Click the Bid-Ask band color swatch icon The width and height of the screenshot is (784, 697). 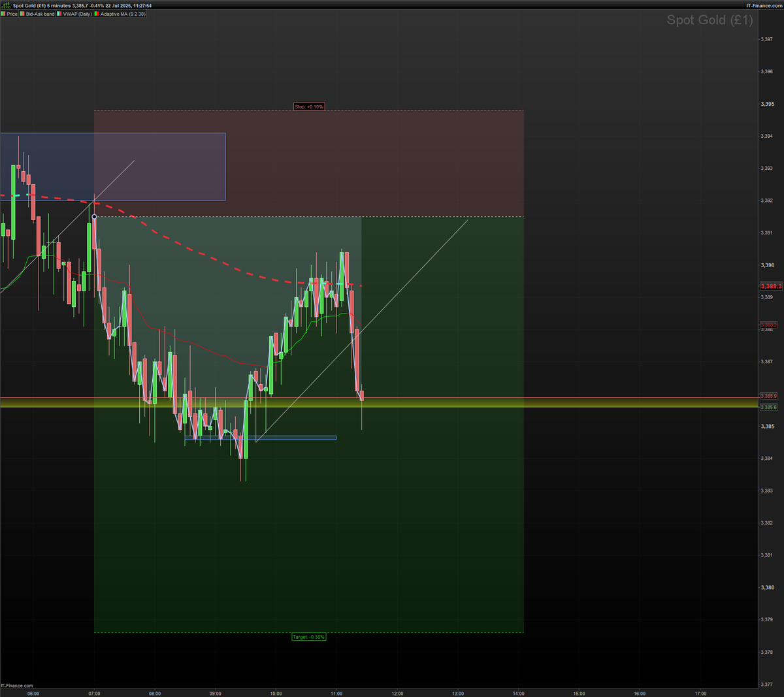point(22,14)
